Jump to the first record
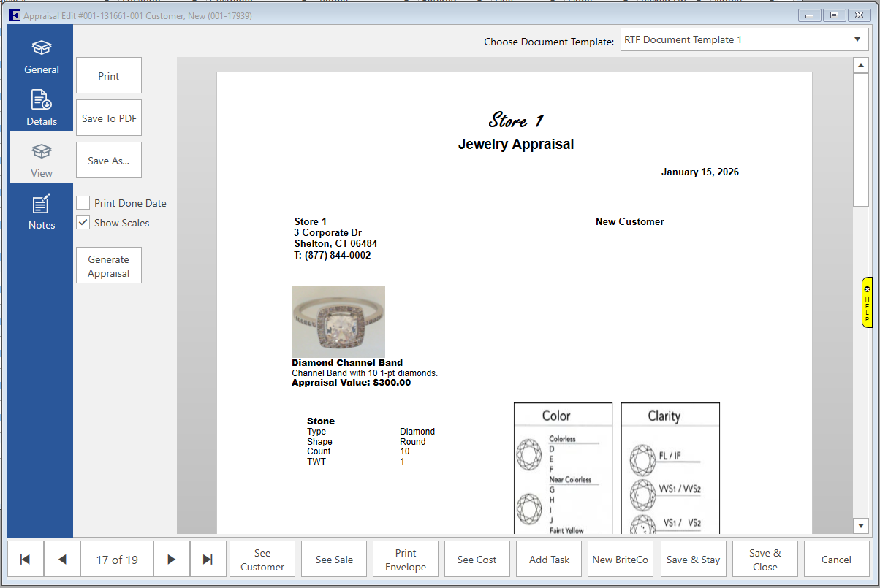 pos(26,560)
